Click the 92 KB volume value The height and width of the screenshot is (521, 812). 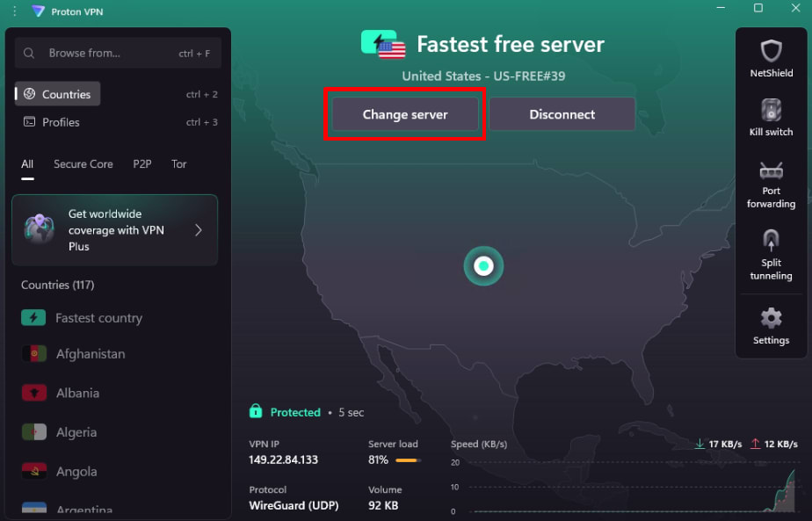[x=383, y=505]
